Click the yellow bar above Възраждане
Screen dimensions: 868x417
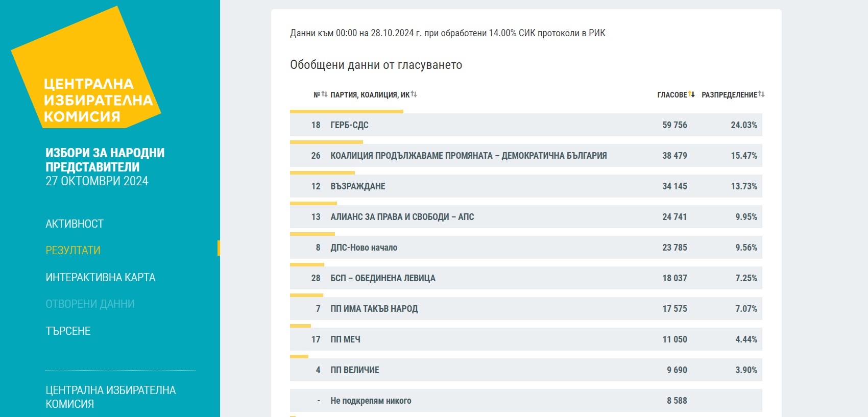tap(322, 173)
